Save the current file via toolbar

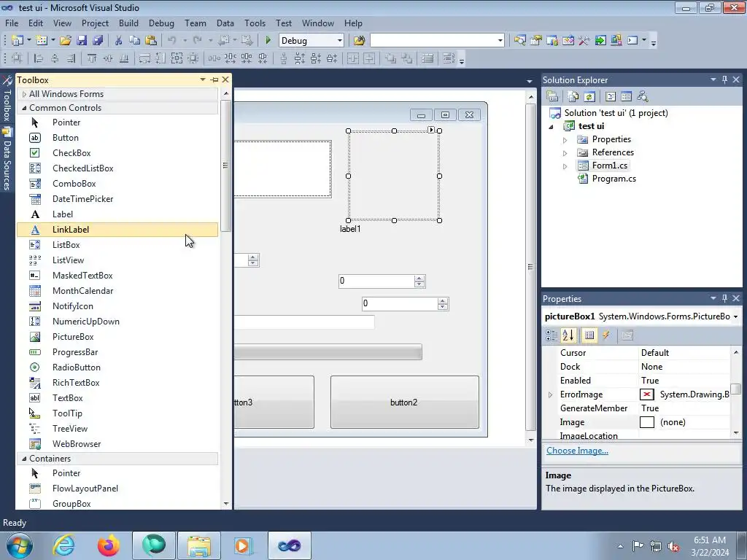(82, 41)
